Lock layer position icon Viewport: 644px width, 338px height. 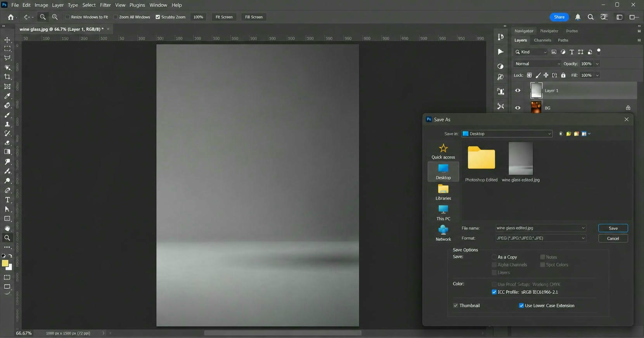click(546, 75)
